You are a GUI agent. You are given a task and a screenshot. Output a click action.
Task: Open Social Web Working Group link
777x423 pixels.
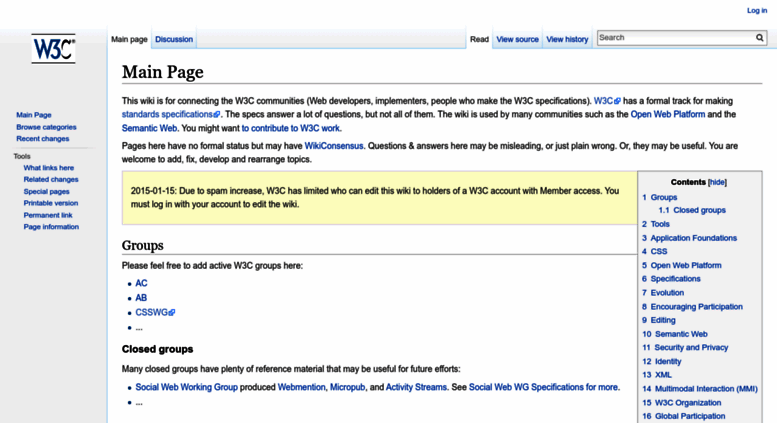point(186,387)
